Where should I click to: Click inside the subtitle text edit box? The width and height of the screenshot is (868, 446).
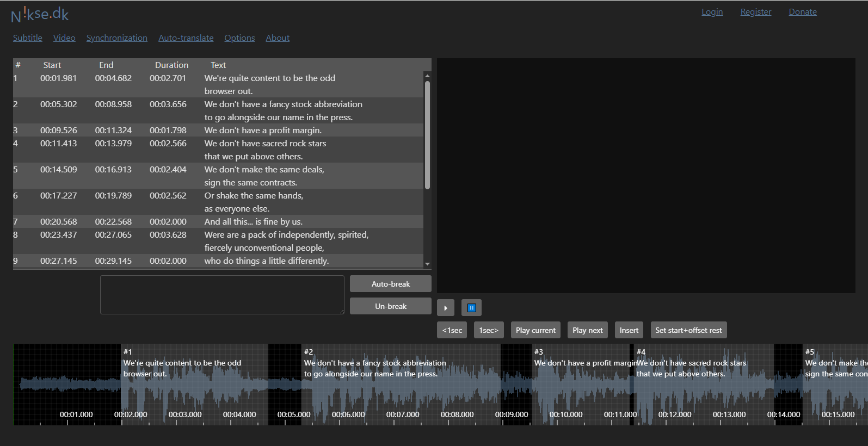[x=221, y=295]
